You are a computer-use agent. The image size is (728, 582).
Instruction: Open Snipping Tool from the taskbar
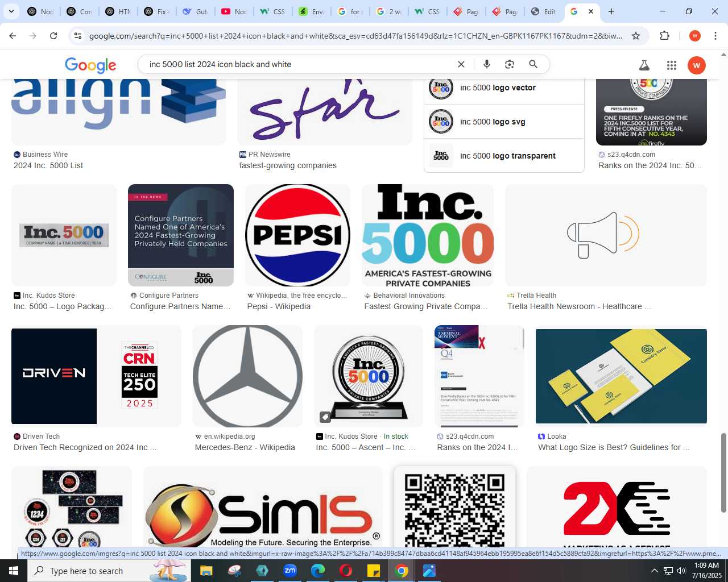[x=234, y=571]
